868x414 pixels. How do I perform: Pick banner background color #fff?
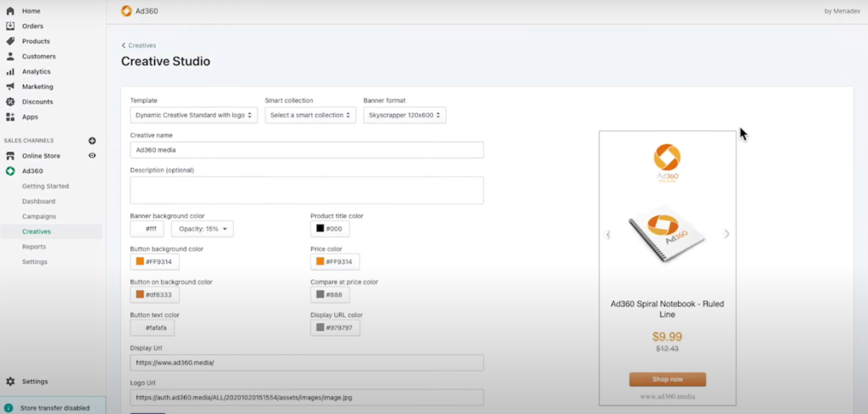147,229
